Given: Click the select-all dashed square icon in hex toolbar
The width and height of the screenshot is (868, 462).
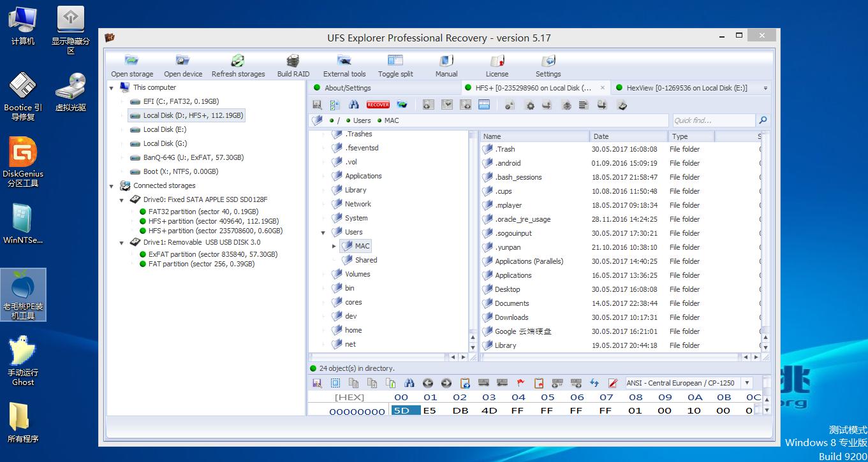Looking at the screenshot, I should (x=335, y=383).
